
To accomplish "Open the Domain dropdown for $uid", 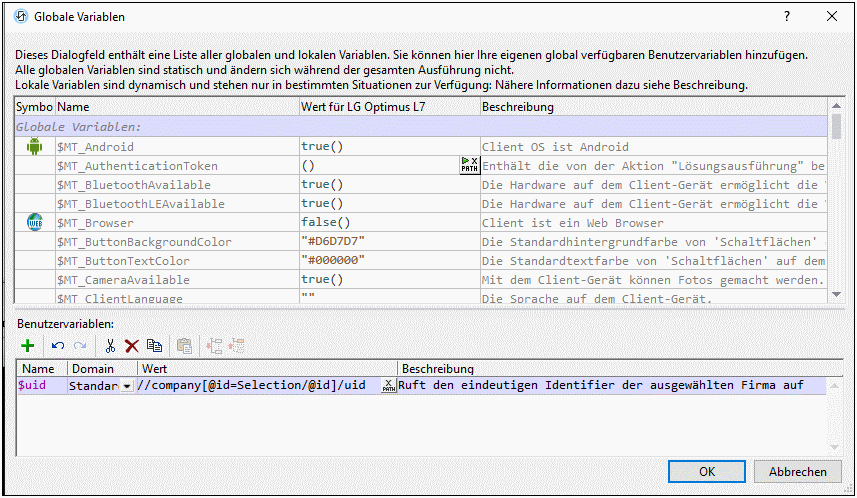I will (126, 387).
